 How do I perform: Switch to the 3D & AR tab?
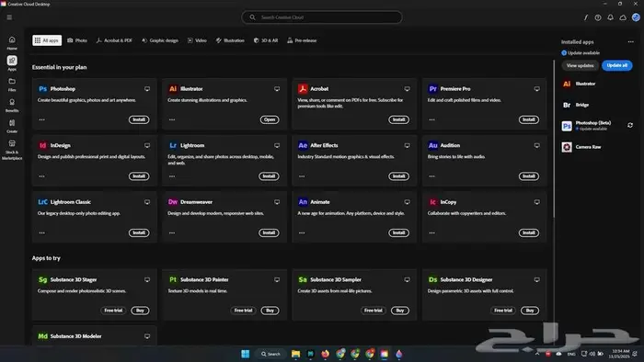pos(266,40)
